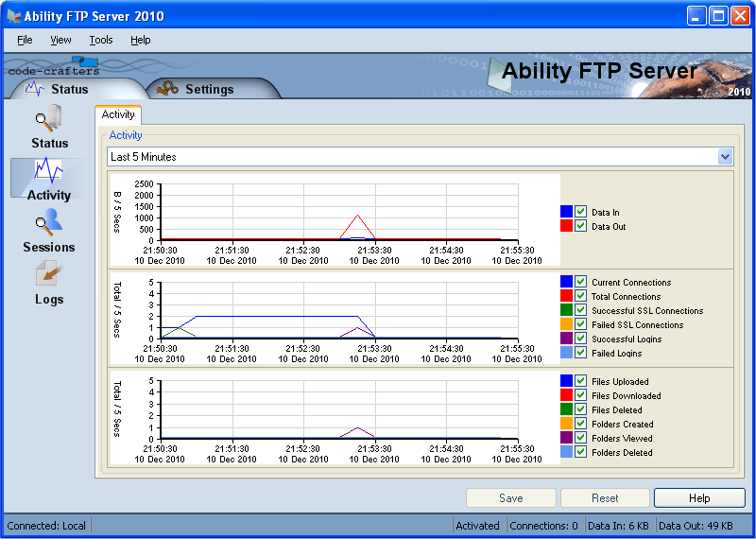This screenshot has width=756, height=539.
Task: Expand the Last 5 Minutes dropdown arrow
Action: [725, 157]
